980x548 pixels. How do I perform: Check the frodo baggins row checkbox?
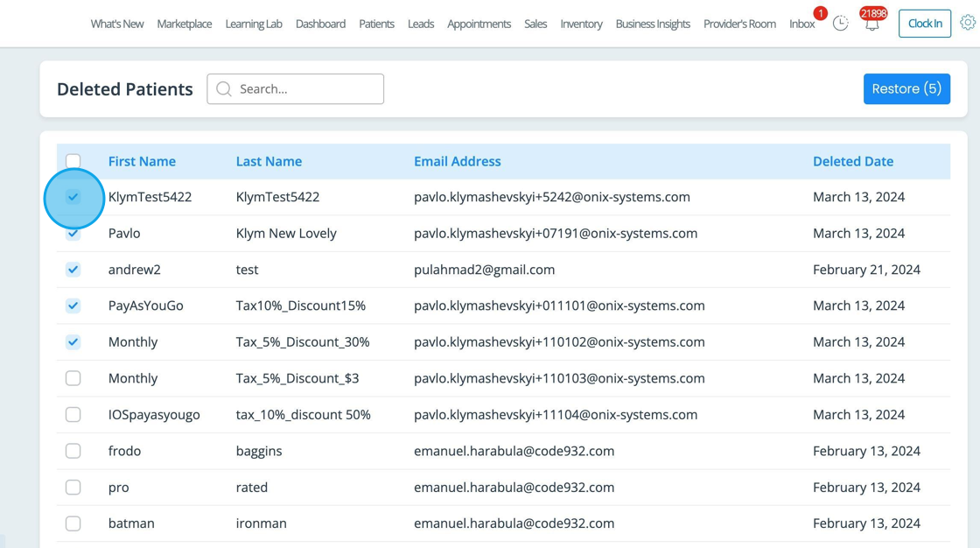click(73, 451)
